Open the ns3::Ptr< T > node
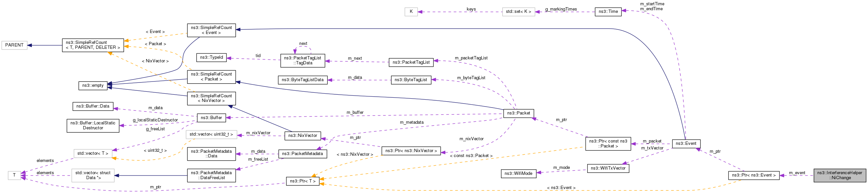The image size is (868, 193). [302, 181]
